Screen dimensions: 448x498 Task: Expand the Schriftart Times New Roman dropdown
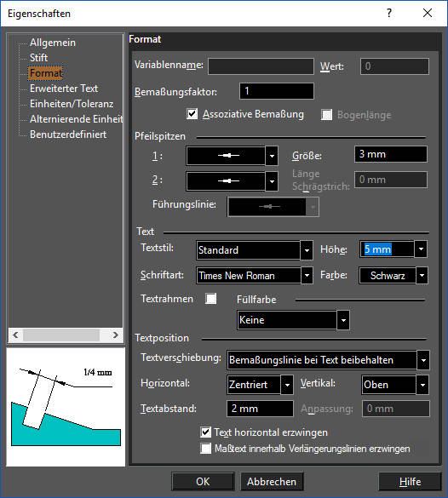307,275
